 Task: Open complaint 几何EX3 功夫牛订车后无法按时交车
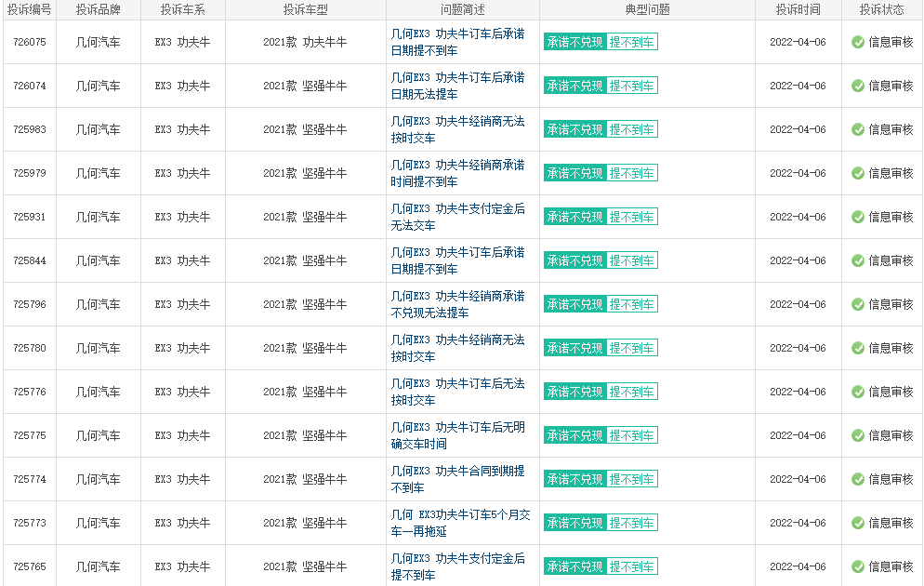tap(458, 392)
